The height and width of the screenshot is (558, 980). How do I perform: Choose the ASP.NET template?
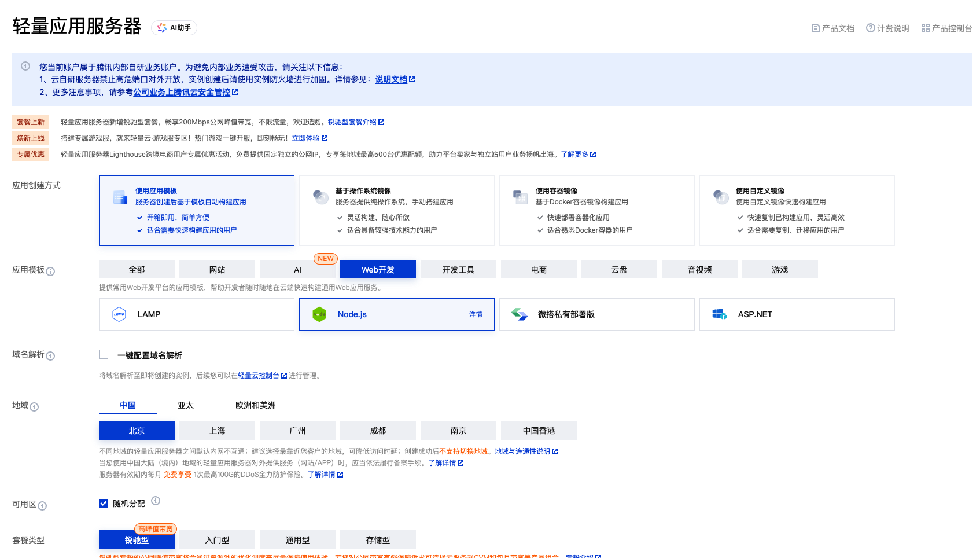[797, 314]
